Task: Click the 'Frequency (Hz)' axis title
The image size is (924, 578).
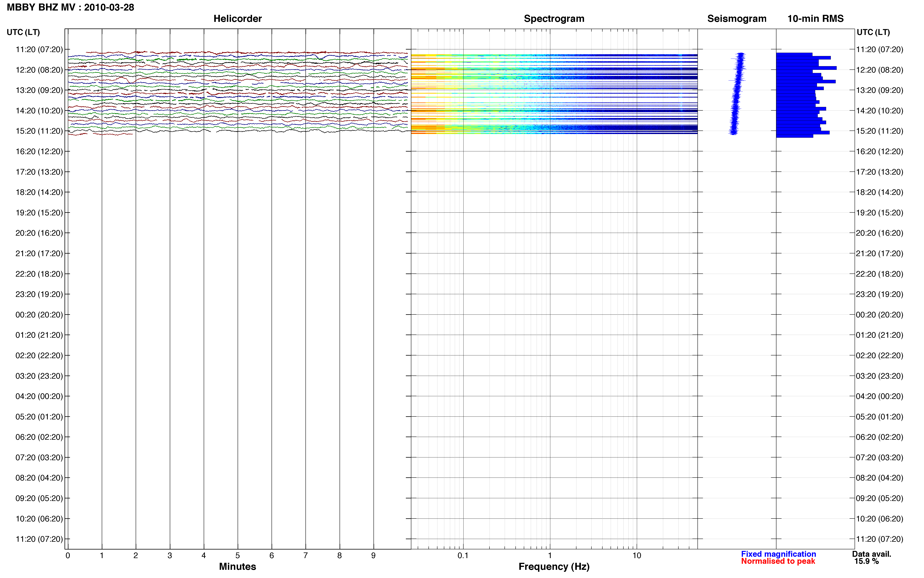Action: click(554, 566)
